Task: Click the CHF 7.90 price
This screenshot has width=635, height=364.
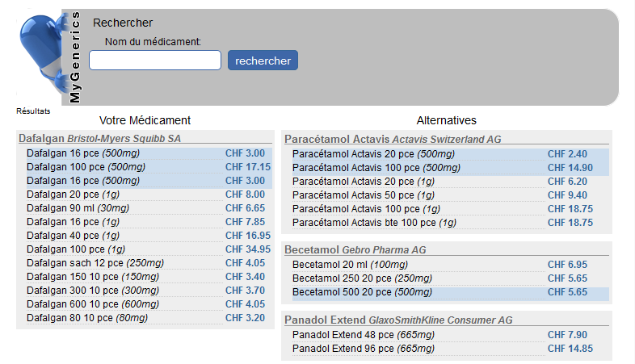Action: click(567, 335)
